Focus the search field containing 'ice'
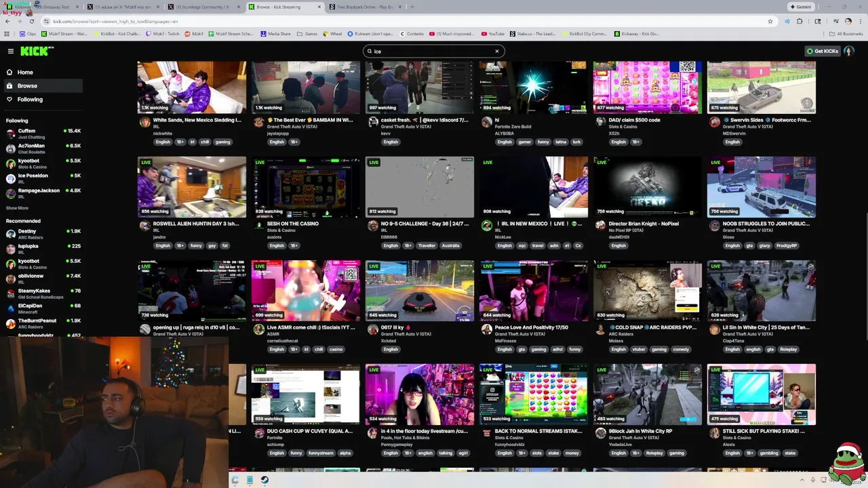868x488 pixels. coord(433,52)
